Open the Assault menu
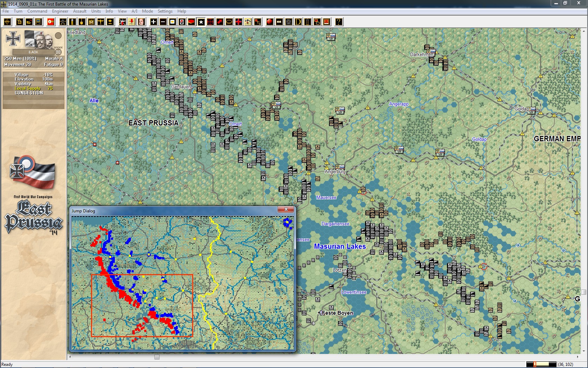Screen dimensions: 588x368 click(x=80, y=11)
